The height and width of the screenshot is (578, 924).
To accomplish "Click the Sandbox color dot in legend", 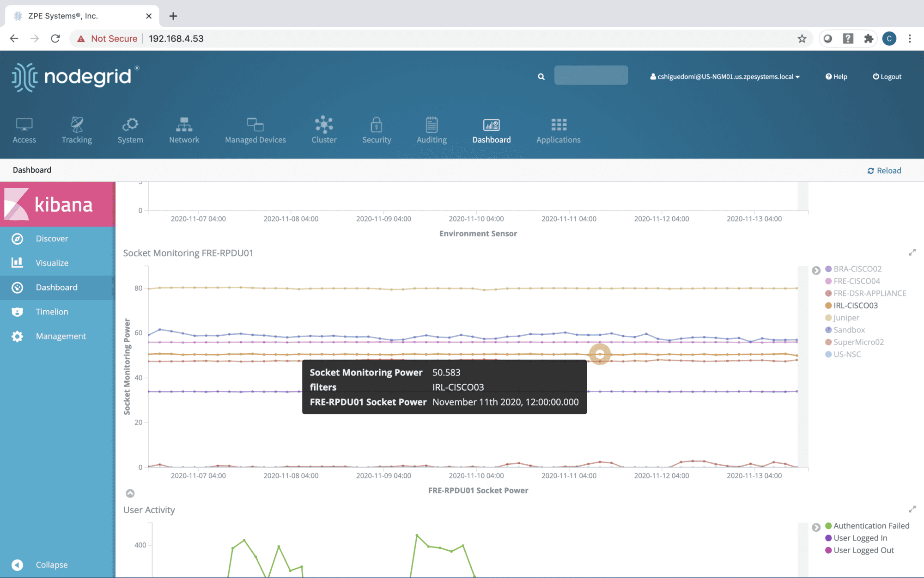I will tap(828, 330).
